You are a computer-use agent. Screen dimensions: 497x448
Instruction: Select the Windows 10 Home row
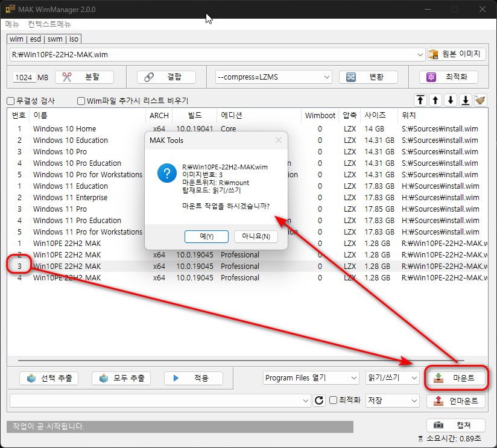pos(247,128)
